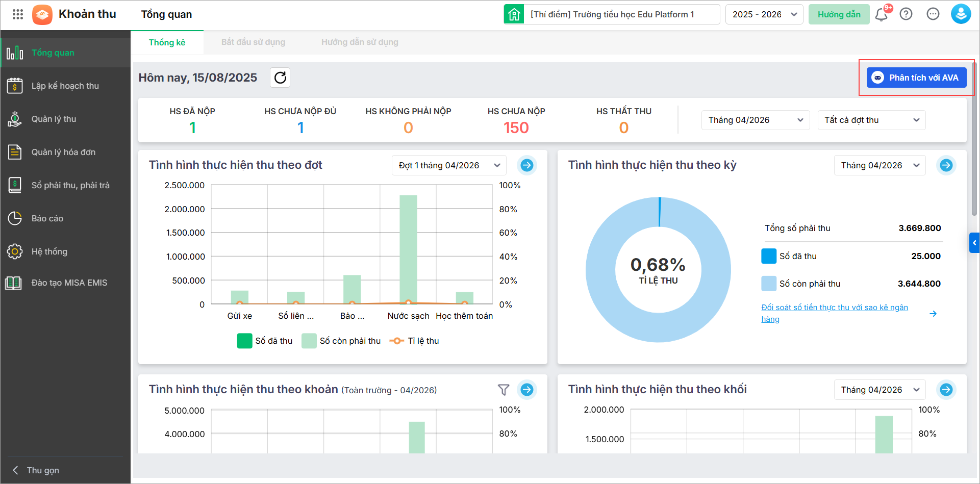Open Quản lý hóa đơn in sidebar

pos(65,152)
